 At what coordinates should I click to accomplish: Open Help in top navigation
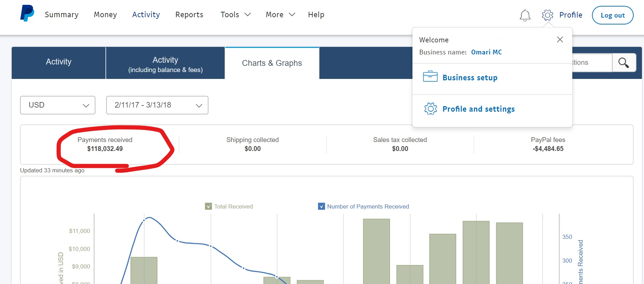pyautogui.click(x=316, y=14)
